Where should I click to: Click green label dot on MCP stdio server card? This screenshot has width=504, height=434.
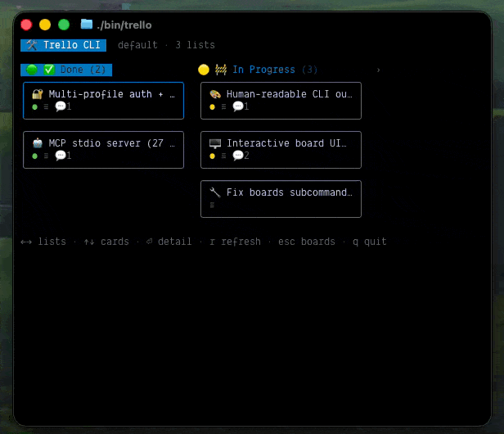34,156
